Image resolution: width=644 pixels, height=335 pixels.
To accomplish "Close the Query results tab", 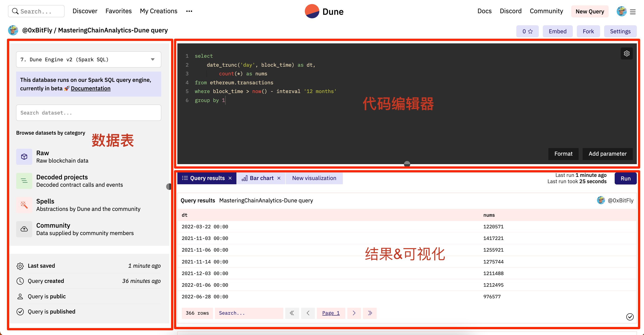I will tap(230, 178).
